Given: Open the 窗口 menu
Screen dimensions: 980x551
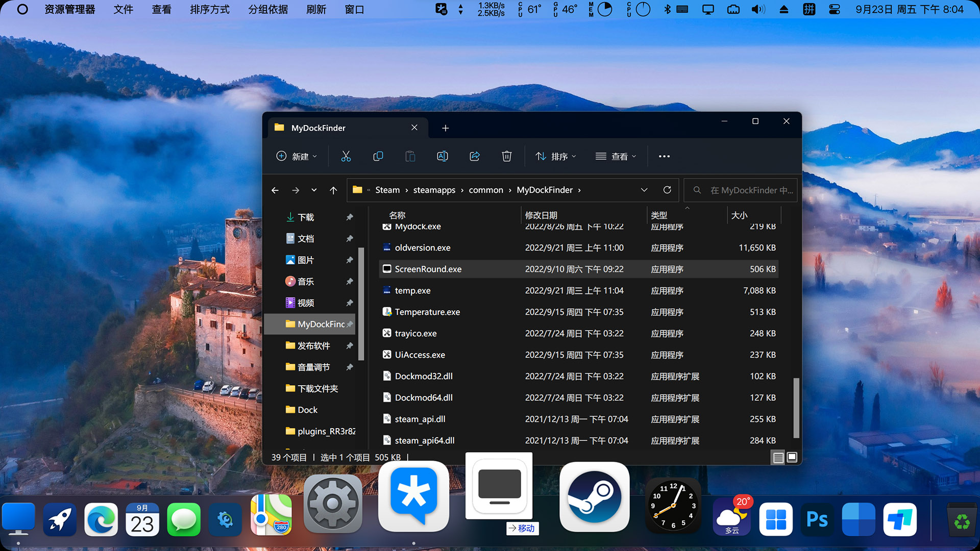Looking at the screenshot, I should tap(354, 9).
